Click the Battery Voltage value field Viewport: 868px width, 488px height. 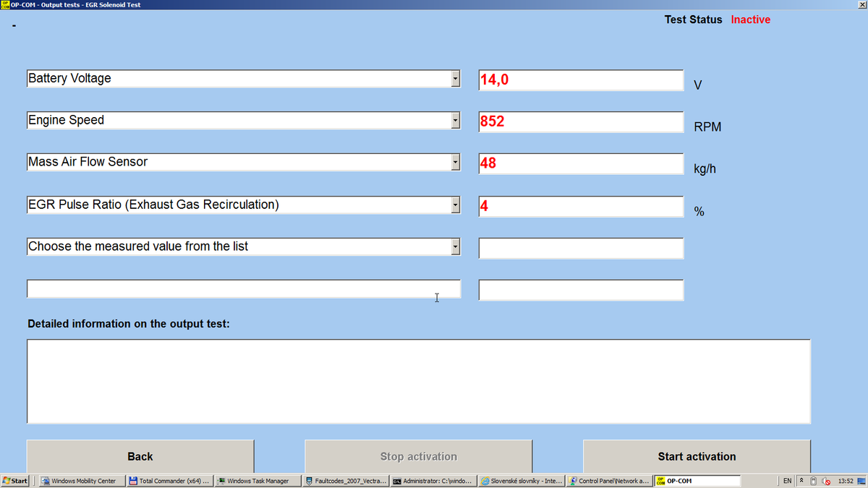point(580,80)
